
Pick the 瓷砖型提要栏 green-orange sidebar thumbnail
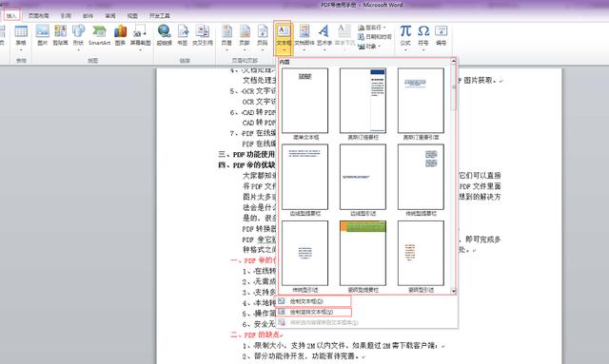coord(363,254)
